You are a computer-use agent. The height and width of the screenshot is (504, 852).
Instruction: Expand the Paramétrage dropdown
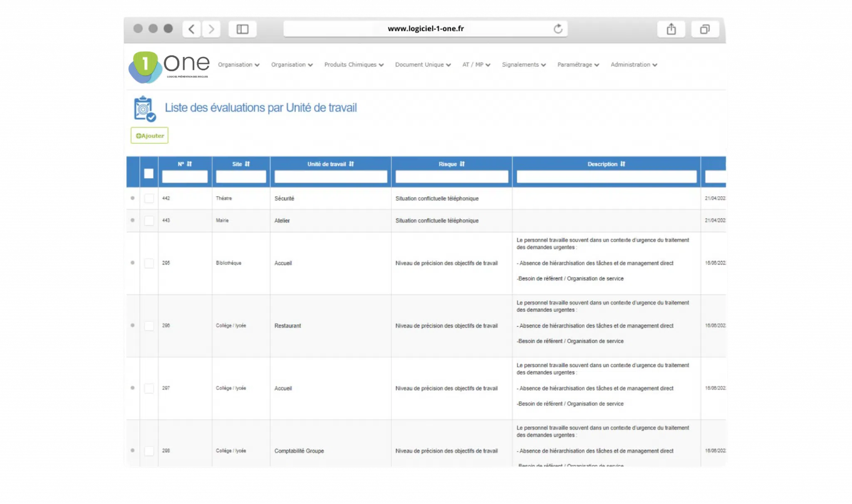(578, 64)
